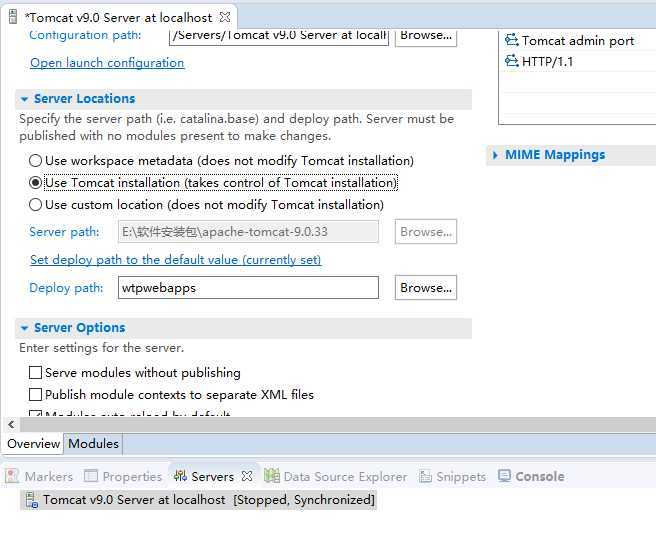Switch to the Overview tab
Screen dimensions: 656x540
pyautogui.click(x=33, y=443)
